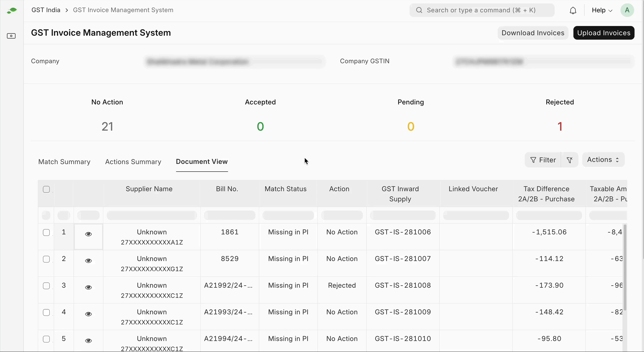Viewport: 644px width, 352px height.
Task: Check the row 1 checkbox
Action: point(46,232)
